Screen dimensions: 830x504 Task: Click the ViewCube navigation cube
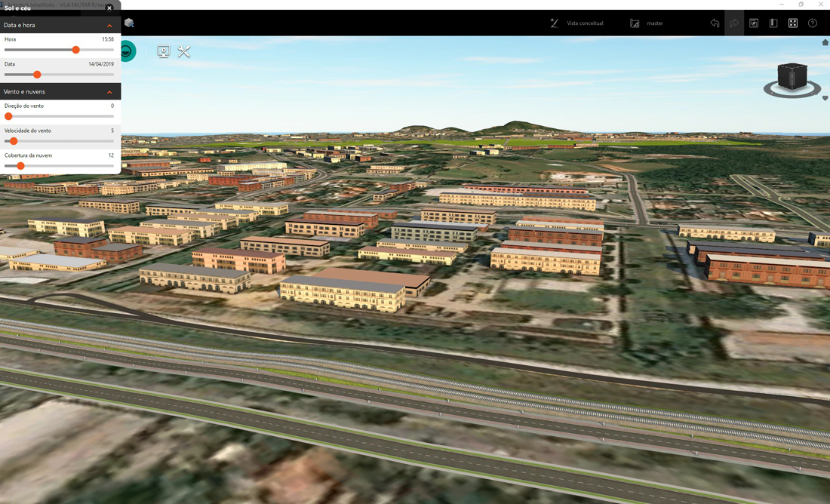click(x=792, y=78)
